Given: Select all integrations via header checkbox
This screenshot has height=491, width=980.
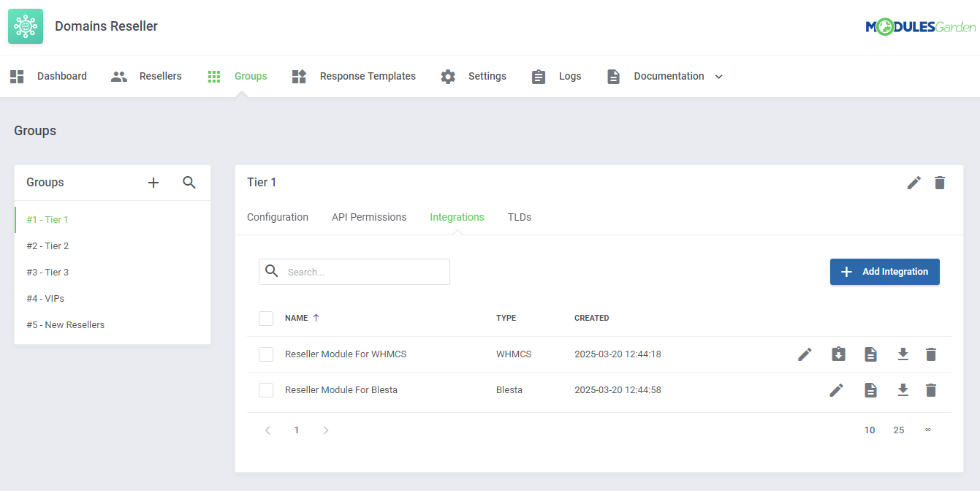Looking at the screenshot, I should pos(266,318).
